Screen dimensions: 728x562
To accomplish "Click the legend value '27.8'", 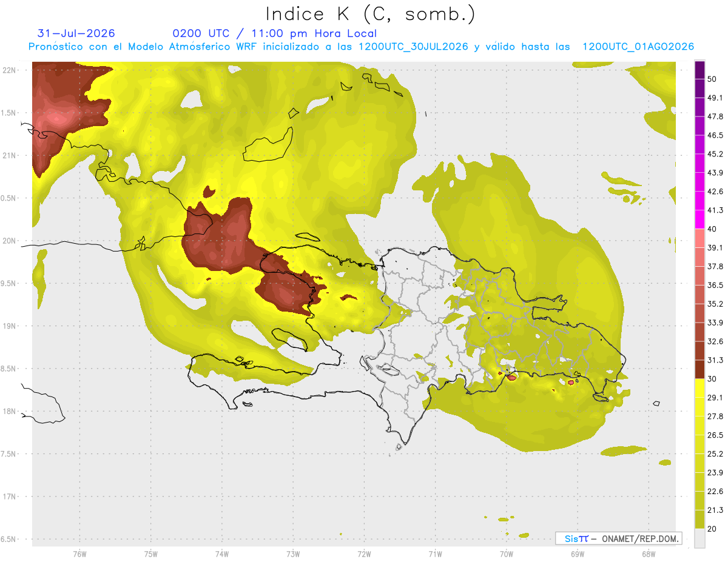I will 715,416.
